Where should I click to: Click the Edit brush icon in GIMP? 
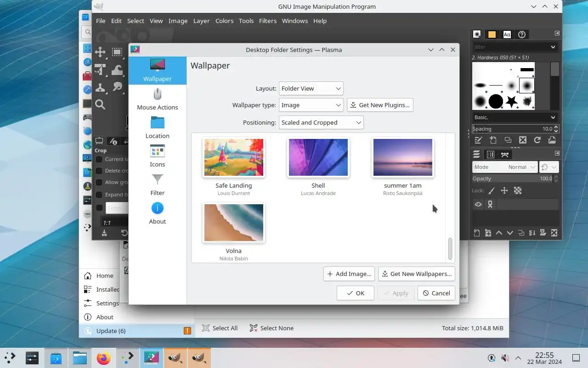click(478, 140)
